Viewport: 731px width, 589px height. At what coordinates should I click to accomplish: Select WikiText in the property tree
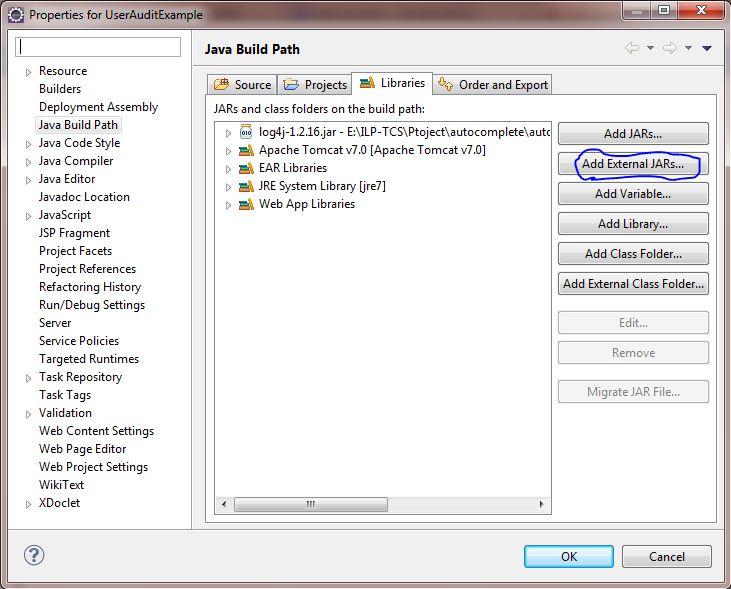(x=62, y=485)
